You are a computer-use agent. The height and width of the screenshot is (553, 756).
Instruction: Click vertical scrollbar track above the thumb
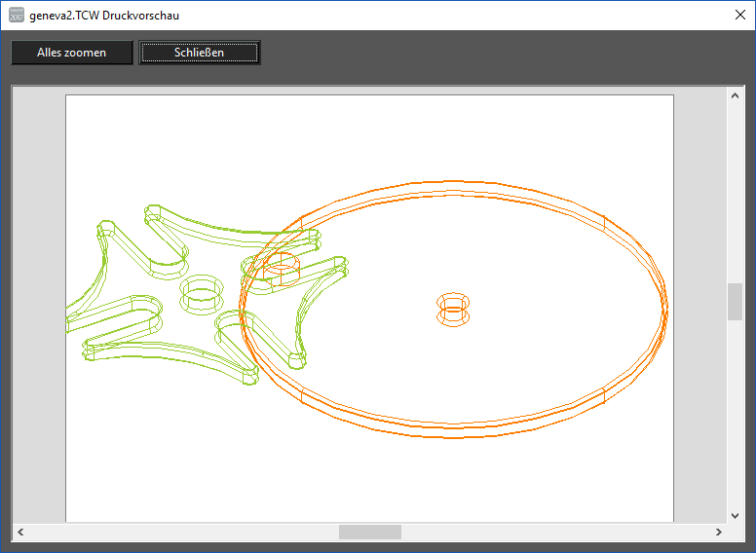pyautogui.click(x=735, y=195)
